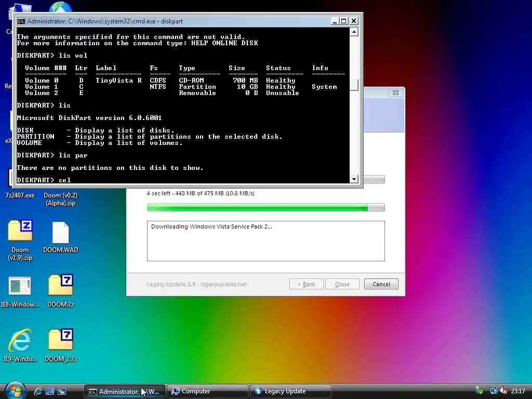532x399 pixels.
Task: Open the Windows Start orb
Action: [x=15, y=391]
